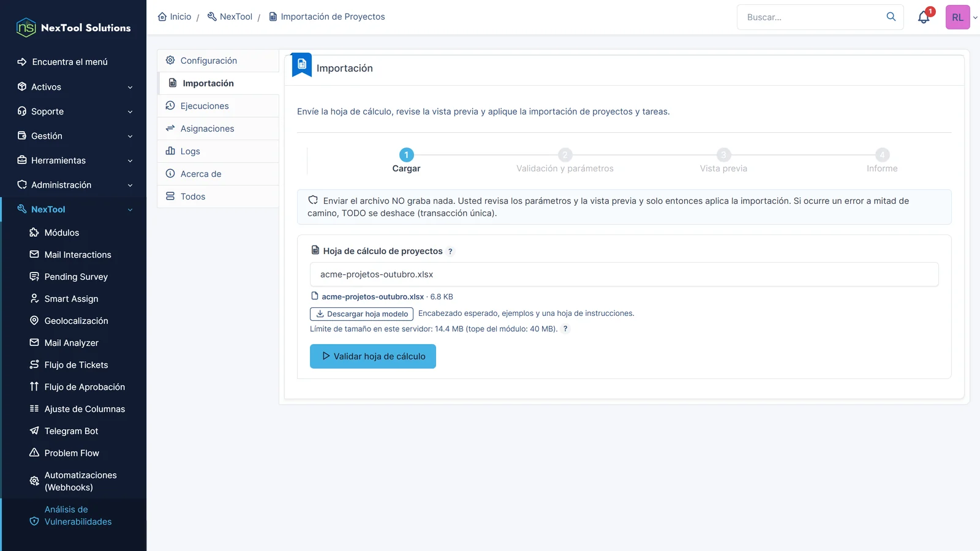Click step 1 Cargar in the wizard
The image size is (980, 551).
pyautogui.click(x=406, y=161)
